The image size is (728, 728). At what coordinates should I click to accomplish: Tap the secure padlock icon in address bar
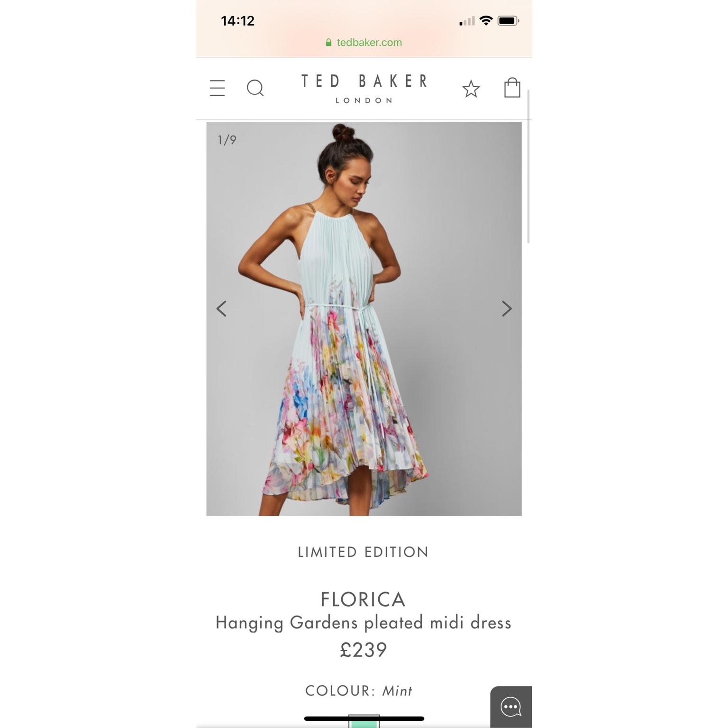coord(328,43)
